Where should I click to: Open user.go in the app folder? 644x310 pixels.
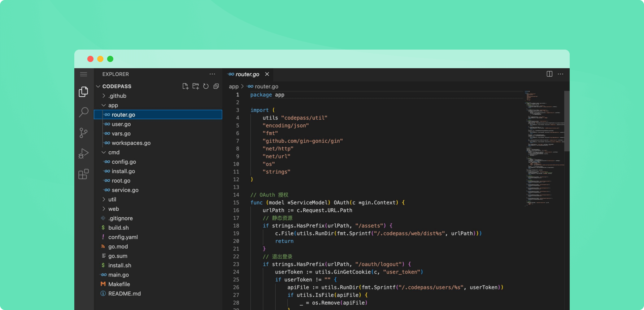(x=158, y=124)
